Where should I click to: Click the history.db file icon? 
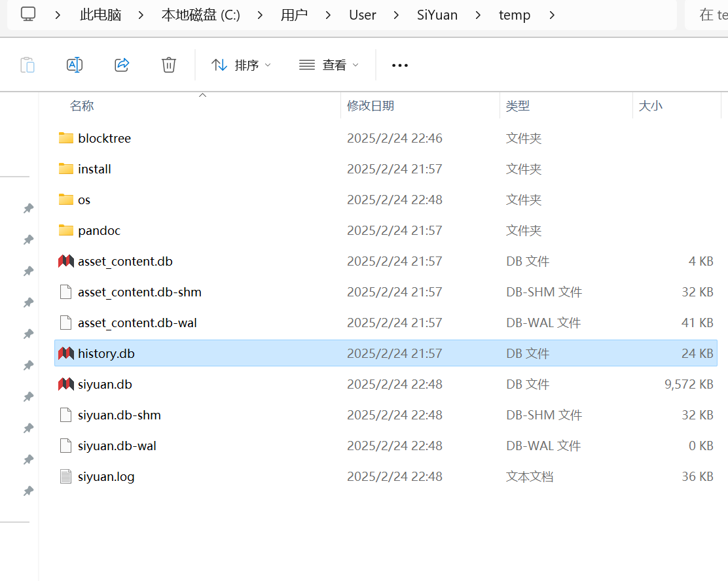pyautogui.click(x=66, y=353)
